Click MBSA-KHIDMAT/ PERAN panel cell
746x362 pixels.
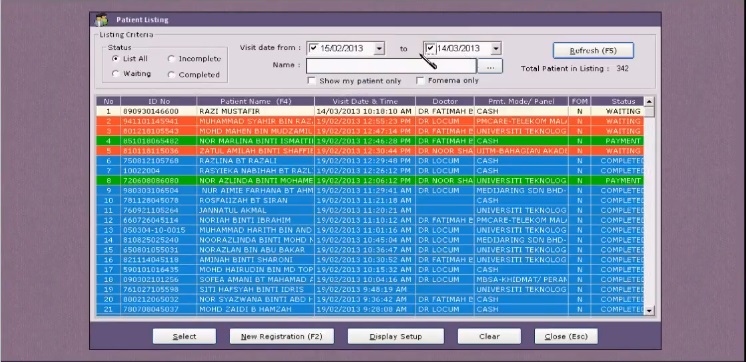tap(521, 280)
